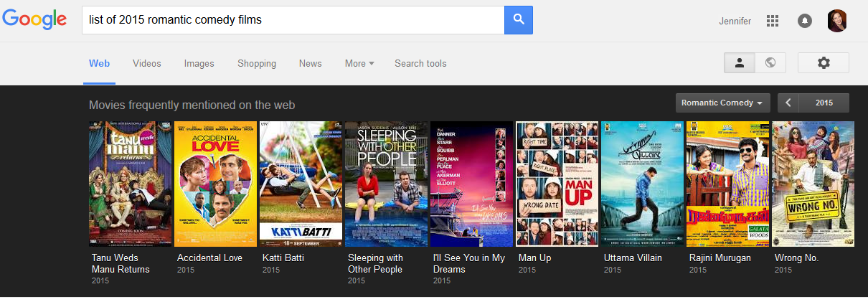Expand the Romantic Comedy genre dropdown
Image resolution: width=868 pixels, height=302 pixels.
click(x=722, y=103)
